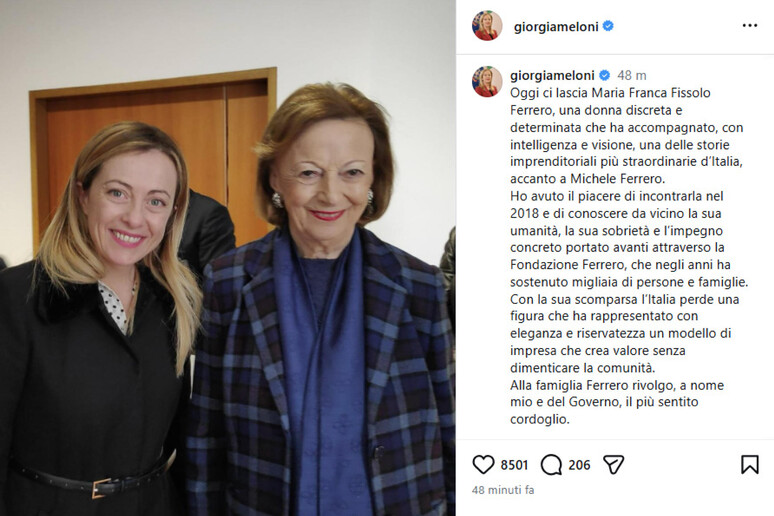
Task: Save the post with the bookmark icon
Action: 749,465
